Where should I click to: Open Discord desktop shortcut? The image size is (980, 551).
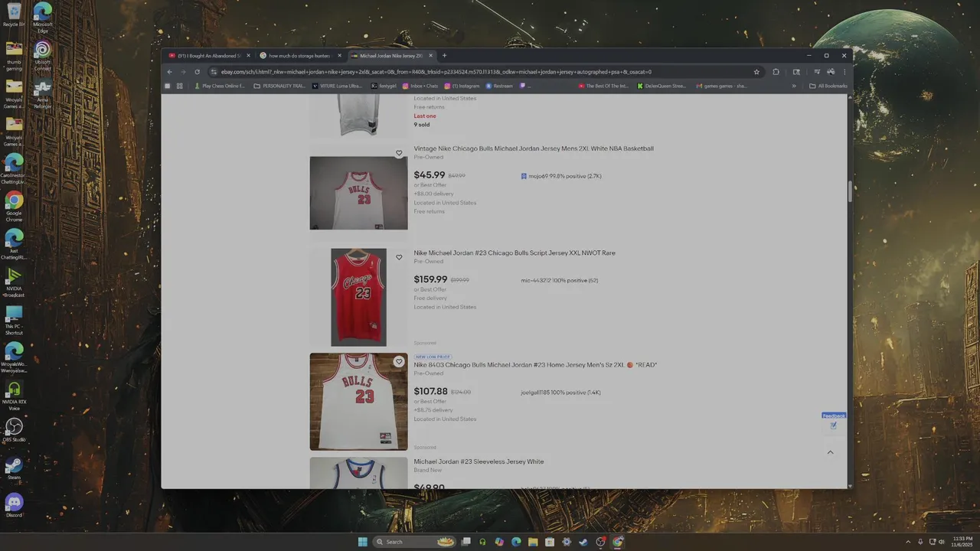(x=14, y=505)
